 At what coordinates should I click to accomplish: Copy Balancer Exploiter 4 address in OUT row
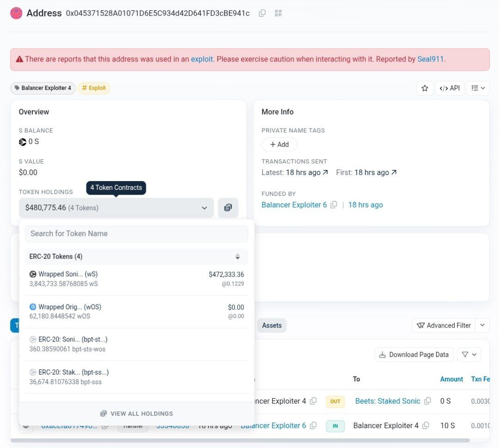[x=313, y=401]
